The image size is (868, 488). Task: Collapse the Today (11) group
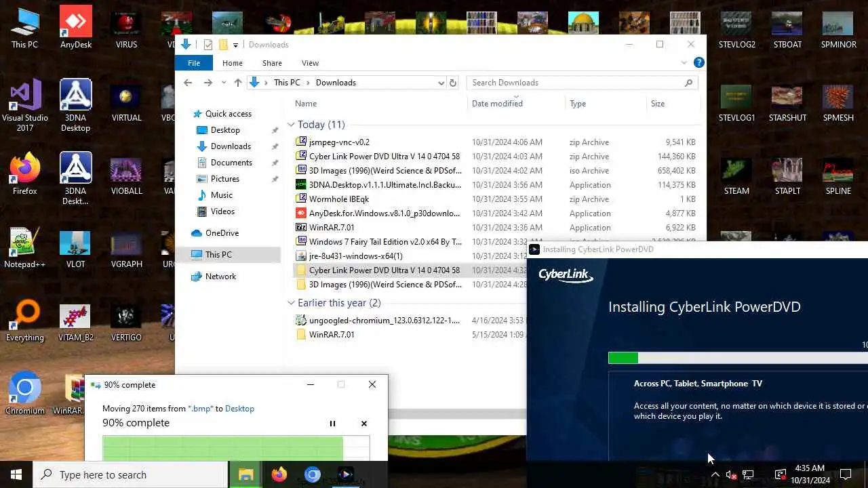[291, 125]
